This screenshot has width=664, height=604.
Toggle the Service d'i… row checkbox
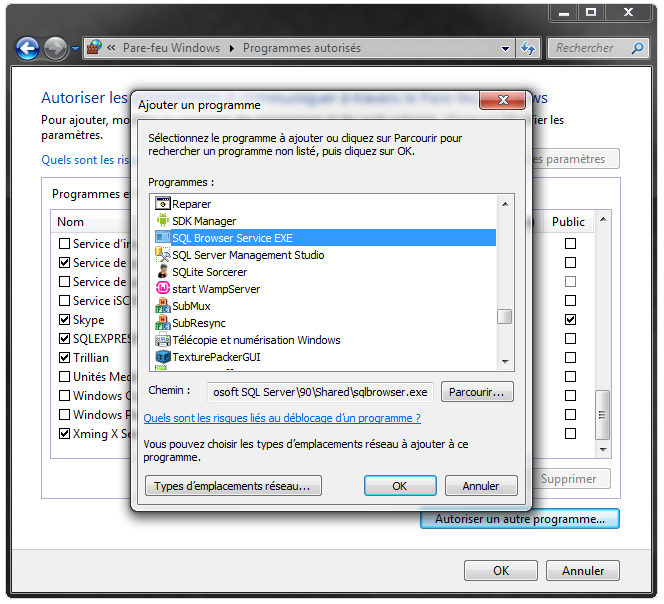64,244
